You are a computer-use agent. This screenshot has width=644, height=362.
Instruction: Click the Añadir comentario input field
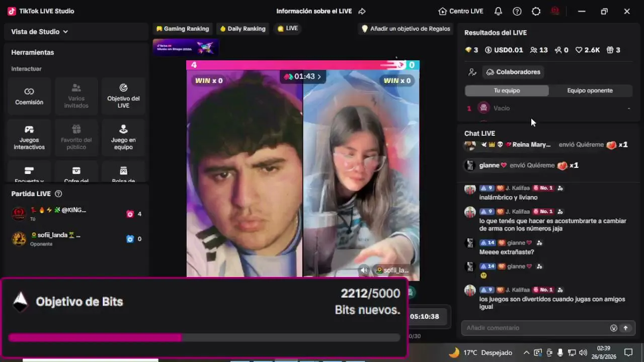tap(536, 328)
